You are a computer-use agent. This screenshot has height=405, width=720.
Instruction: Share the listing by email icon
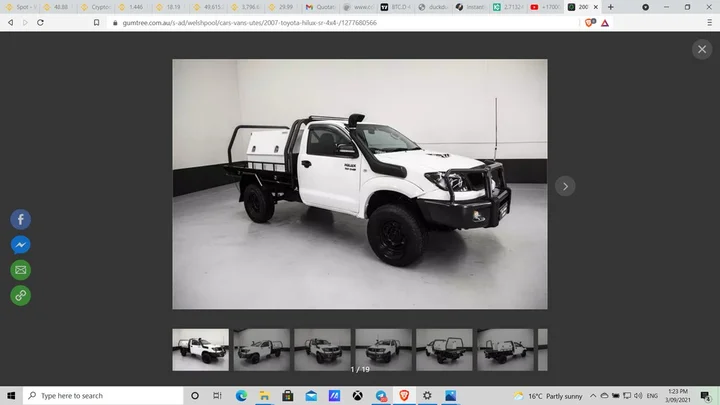coord(20,270)
